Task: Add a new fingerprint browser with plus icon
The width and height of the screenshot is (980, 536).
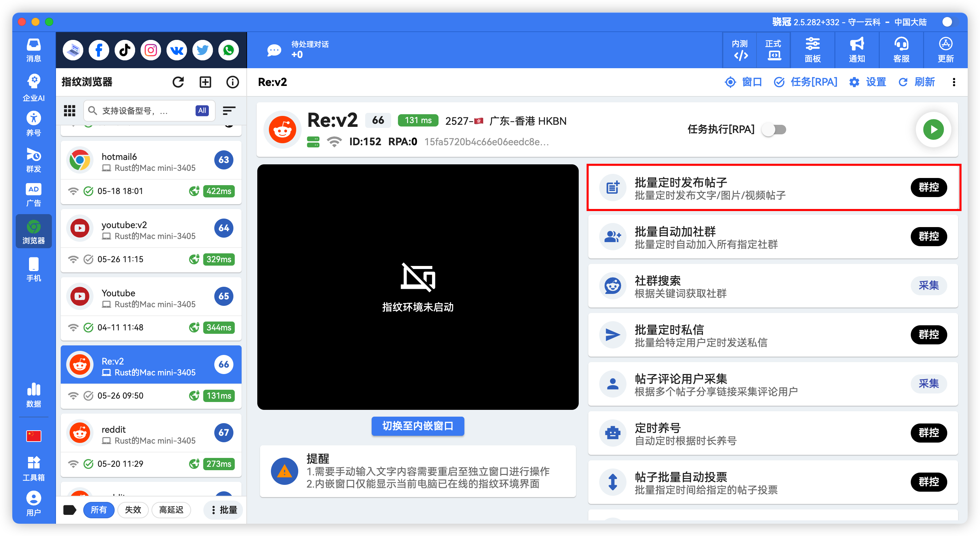Action: tap(205, 82)
